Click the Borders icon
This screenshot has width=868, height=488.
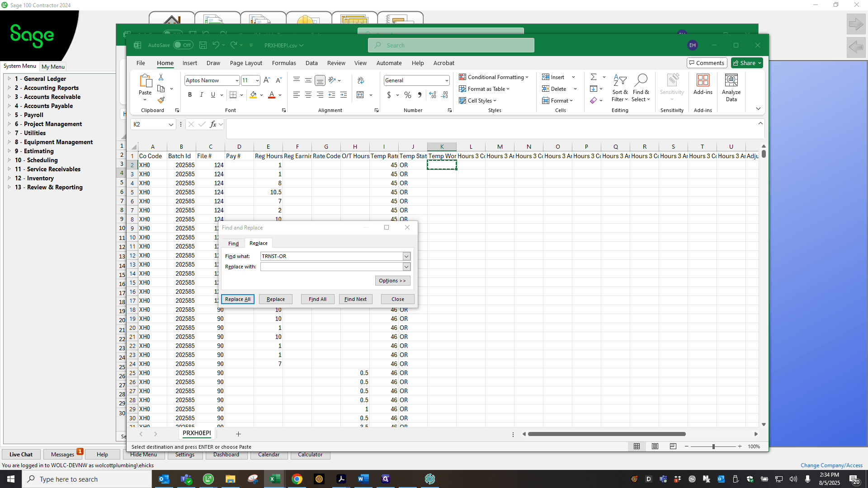pos(233,94)
